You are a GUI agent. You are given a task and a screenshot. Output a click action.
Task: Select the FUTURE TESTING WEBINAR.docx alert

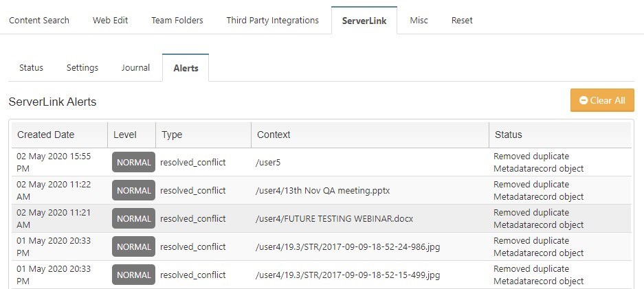tap(321, 218)
